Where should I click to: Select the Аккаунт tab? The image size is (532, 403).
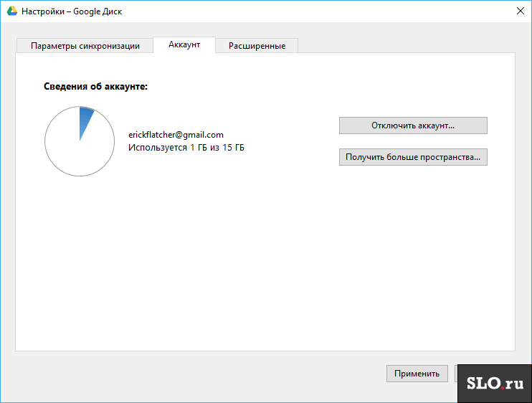184,44
